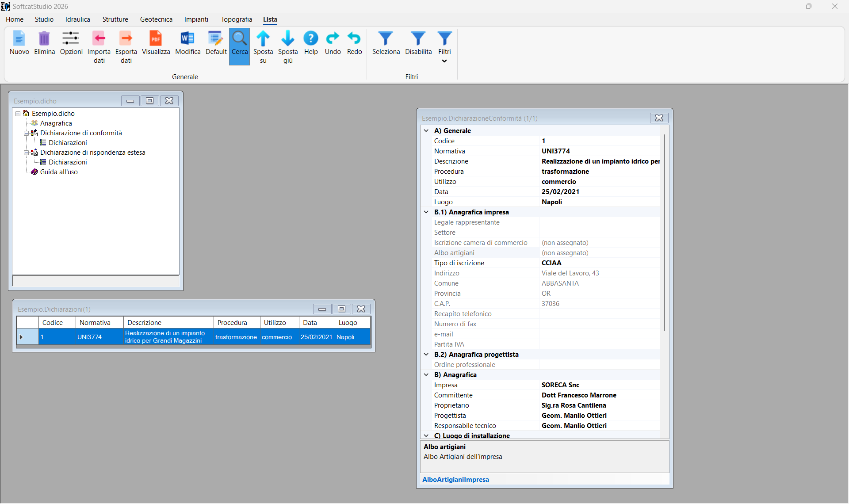Click the Nuovo document icon
This screenshot has height=504, width=849.
point(19,38)
